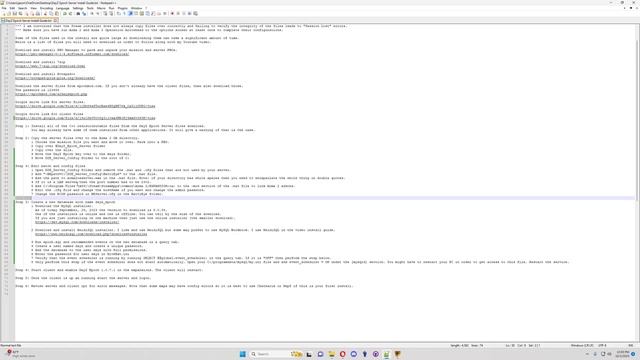The height and width of the screenshot is (360, 640).
Task: Undo last edit via toolbar Undo icon
Action: tap(64, 13)
